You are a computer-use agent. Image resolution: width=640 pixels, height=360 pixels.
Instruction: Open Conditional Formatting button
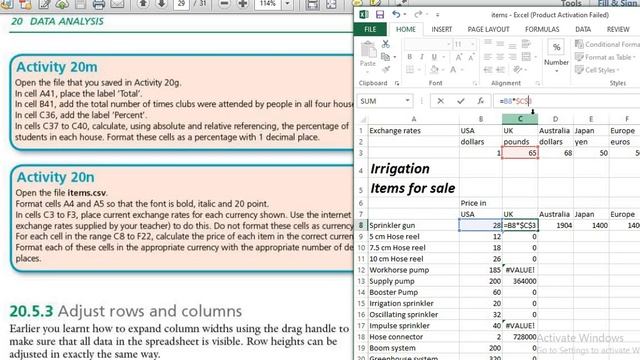607,44
